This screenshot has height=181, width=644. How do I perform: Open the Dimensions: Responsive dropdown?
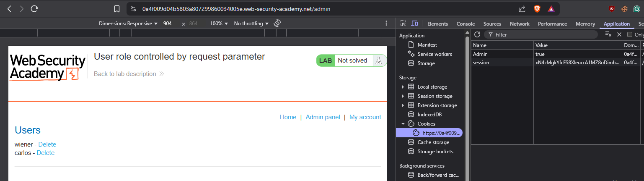pyautogui.click(x=128, y=24)
